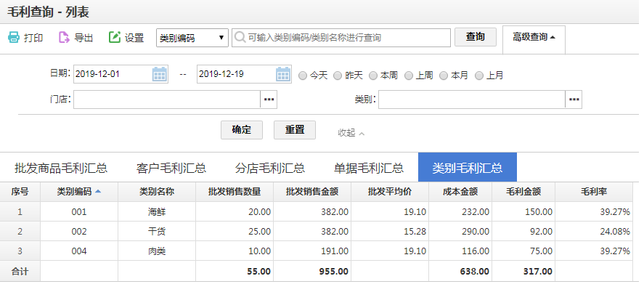Image resolution: width=644 pixels, height=284 pixels.
Task: Select the 本周 radio button
Action: pos(373,76)
